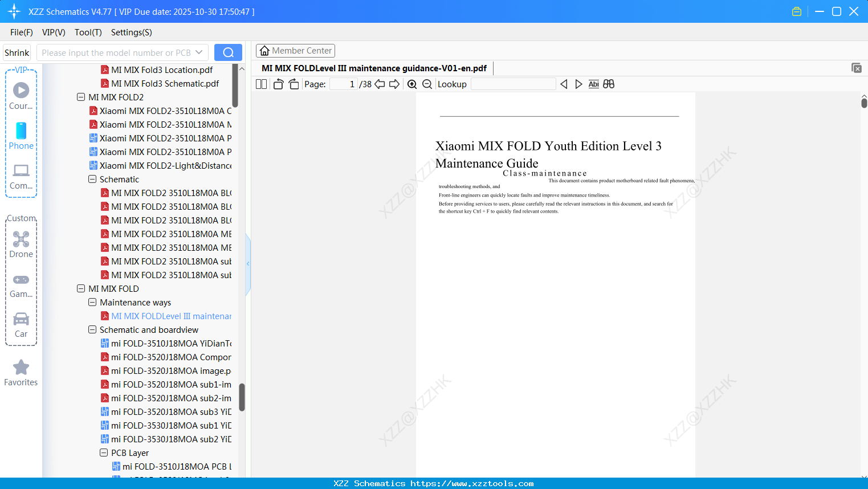Screen dimensions: 868x489
Task: Open the Courses category in the sidebar
Action: pyautogui.click(x=21, y=96)
